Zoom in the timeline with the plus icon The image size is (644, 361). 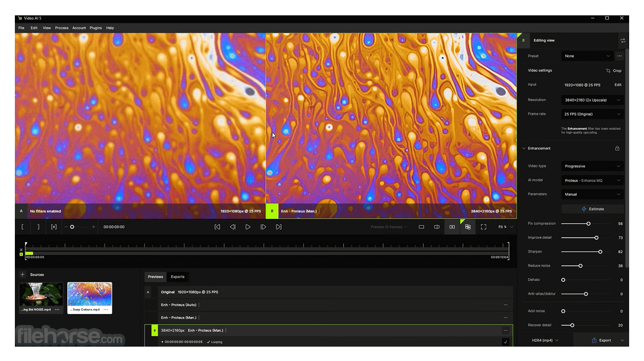click(x=93, y=227)
